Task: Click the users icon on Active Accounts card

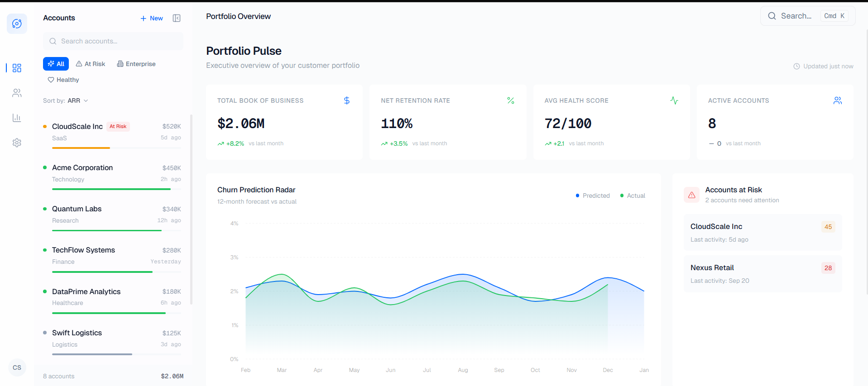Action: pyautogui.click(x=838, y=100)
